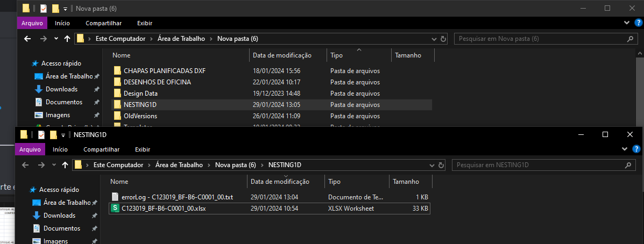Screen dimensions: 644x244
Task: Click the Pesquisar em NESTING1D search field
Action: tap(538, 165)
